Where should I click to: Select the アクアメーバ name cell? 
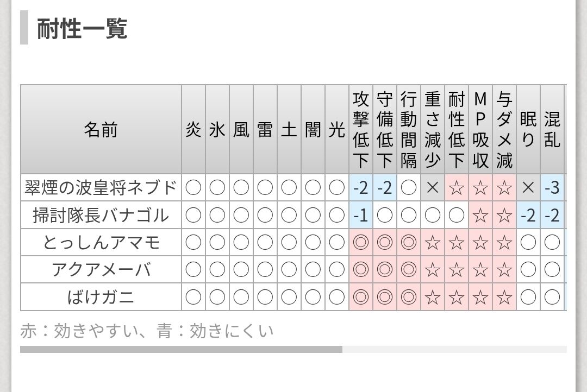pyautogui.click(x=101, y=270)
